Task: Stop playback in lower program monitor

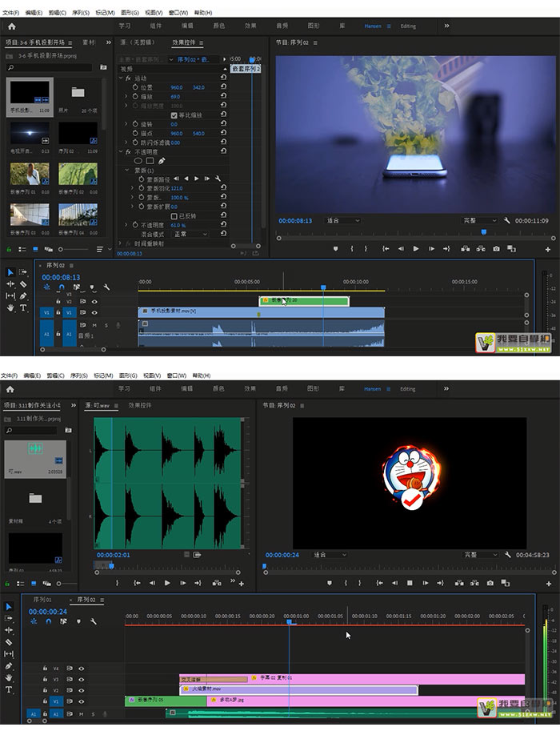Action: pyautogui.click(x=410, y=583)
